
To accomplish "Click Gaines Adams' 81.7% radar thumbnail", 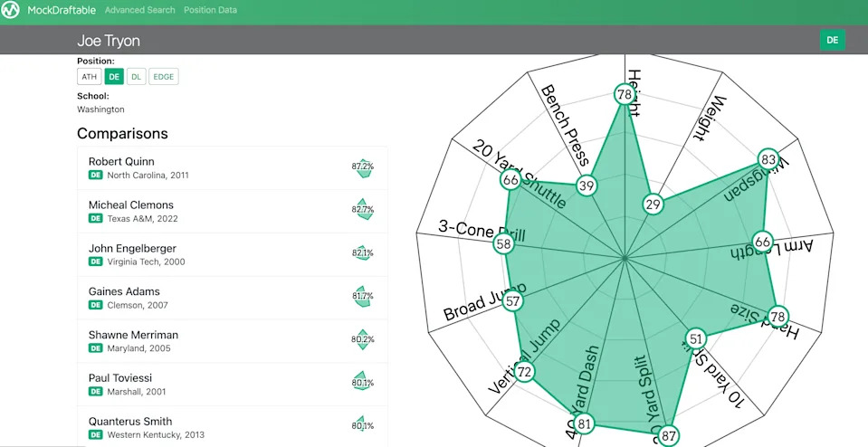I will [x=362, y=296].
